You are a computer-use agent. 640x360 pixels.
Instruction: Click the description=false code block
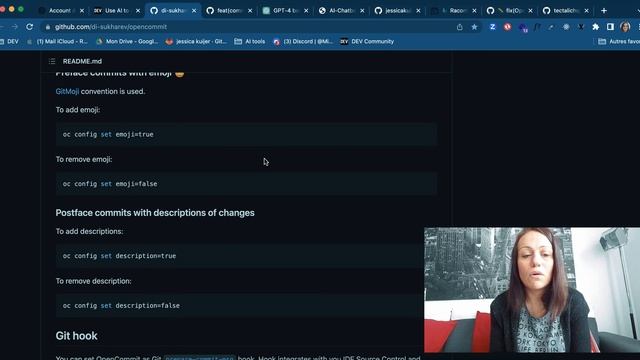240,305
